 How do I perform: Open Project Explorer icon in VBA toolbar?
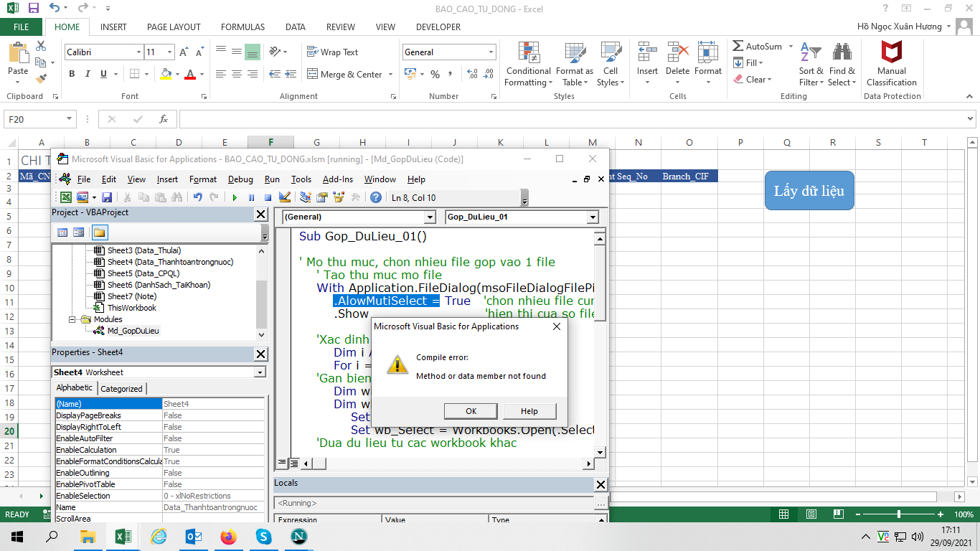306,197
